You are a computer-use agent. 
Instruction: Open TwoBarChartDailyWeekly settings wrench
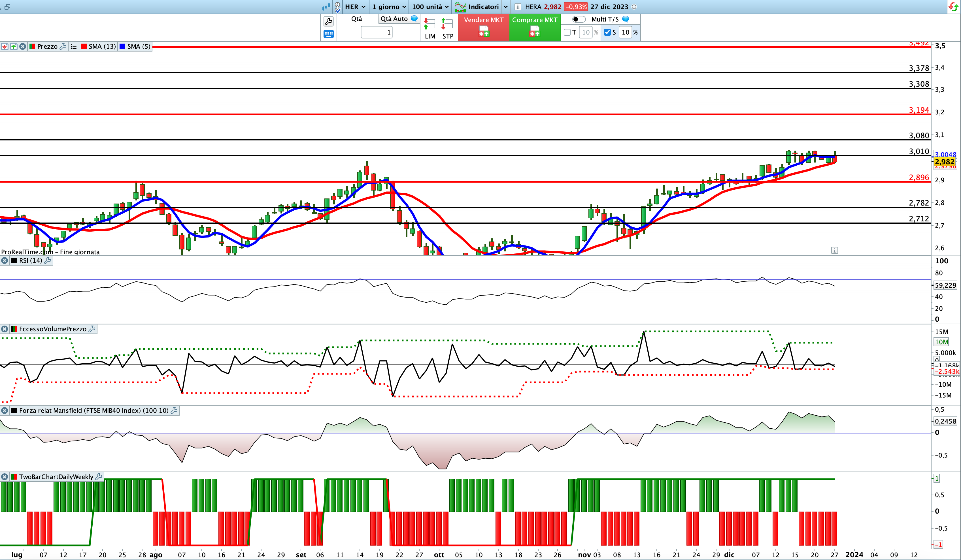tap(99, 476)
